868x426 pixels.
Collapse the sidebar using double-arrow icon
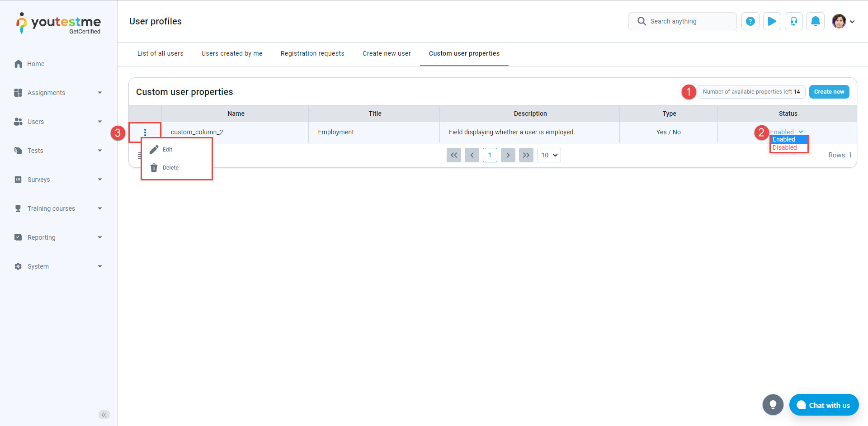(x=104, y=415)
